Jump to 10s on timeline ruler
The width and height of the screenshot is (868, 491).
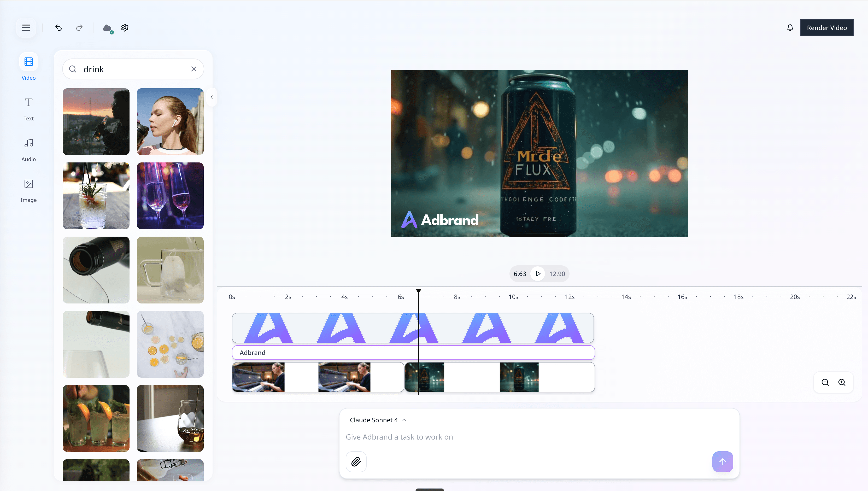pos(513,297)
